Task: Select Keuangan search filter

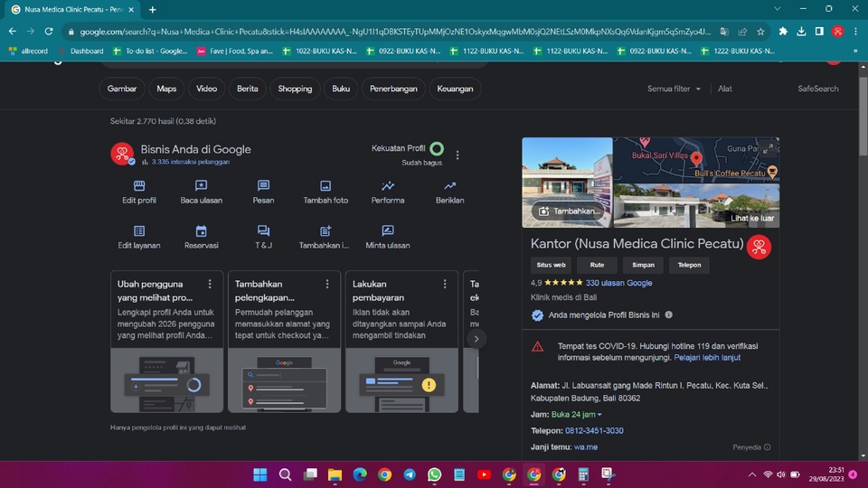Action: click(455, 89)
